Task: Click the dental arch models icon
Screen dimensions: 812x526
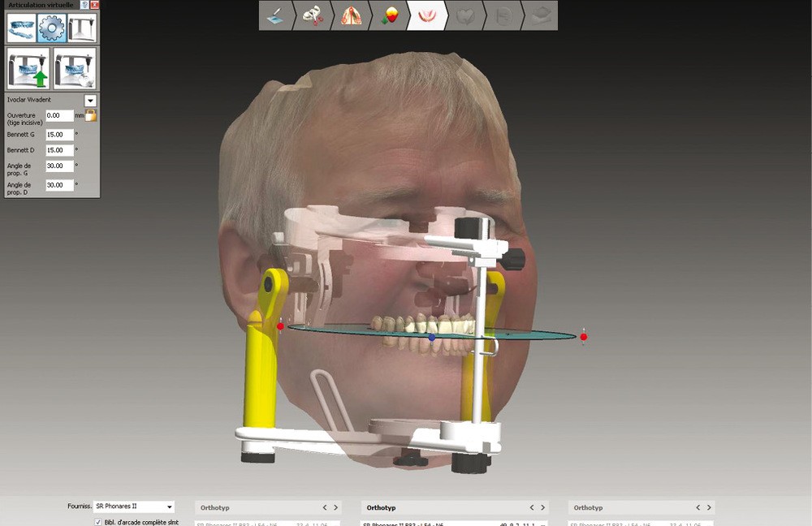Action: [21, 28]
